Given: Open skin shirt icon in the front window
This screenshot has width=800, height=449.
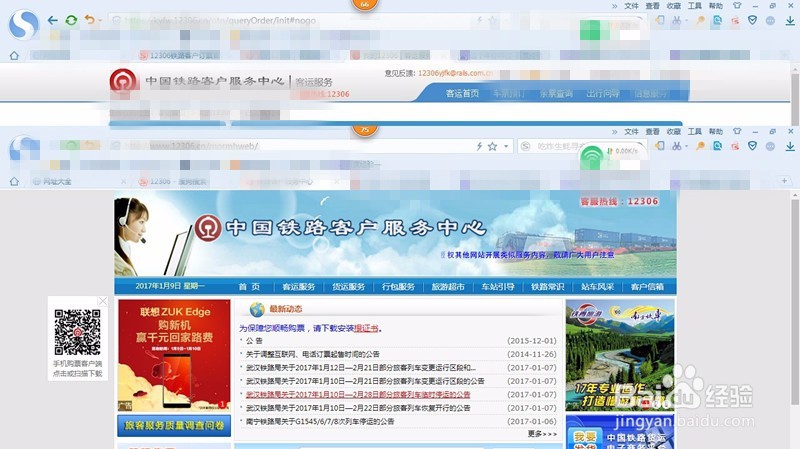Looking at the screenshot, I should coord(737,132).
